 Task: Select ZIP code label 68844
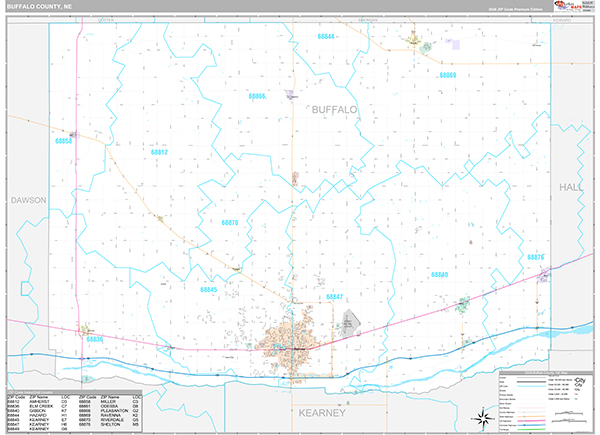pos(327,37)
